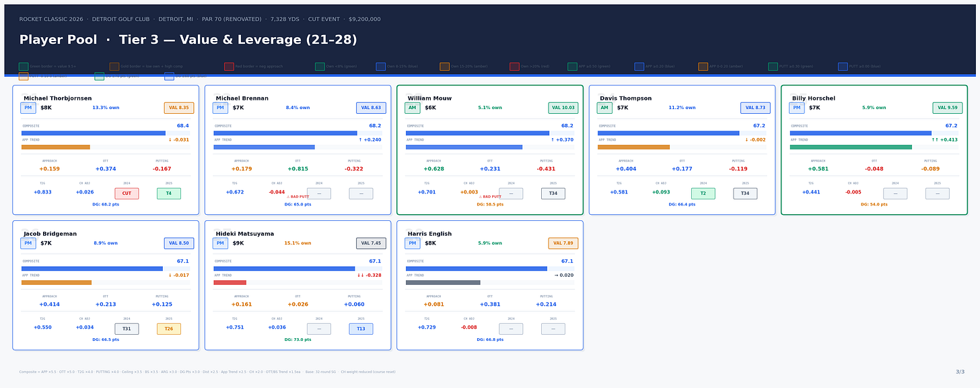Viewport: 980px width, 388px height.
Task: Click the PM badge on Billy Horschel's card
Action: [797, 108]
